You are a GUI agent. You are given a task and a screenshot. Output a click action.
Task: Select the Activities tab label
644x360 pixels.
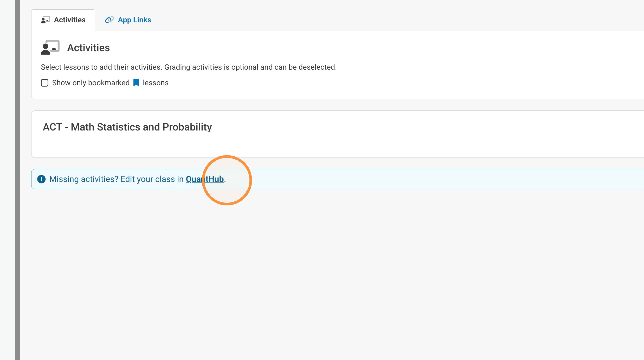pos(70,20)
